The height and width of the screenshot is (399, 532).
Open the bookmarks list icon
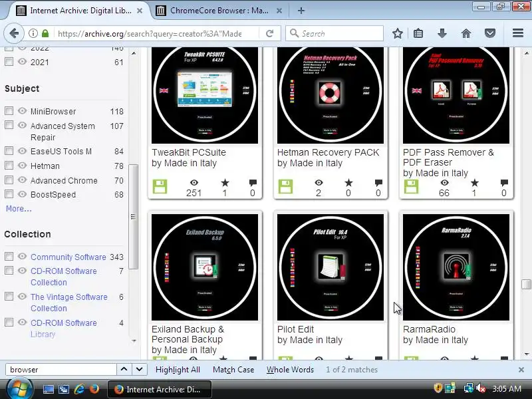[x=418, y=33]
